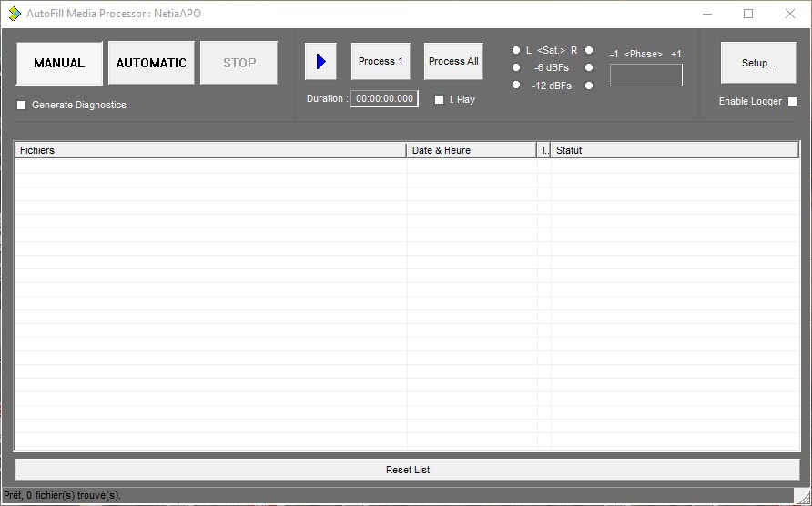Viewport: 812px width, 506px height.
Task: Click the right -12 dBFs indicator
Action: pos(589,86)
